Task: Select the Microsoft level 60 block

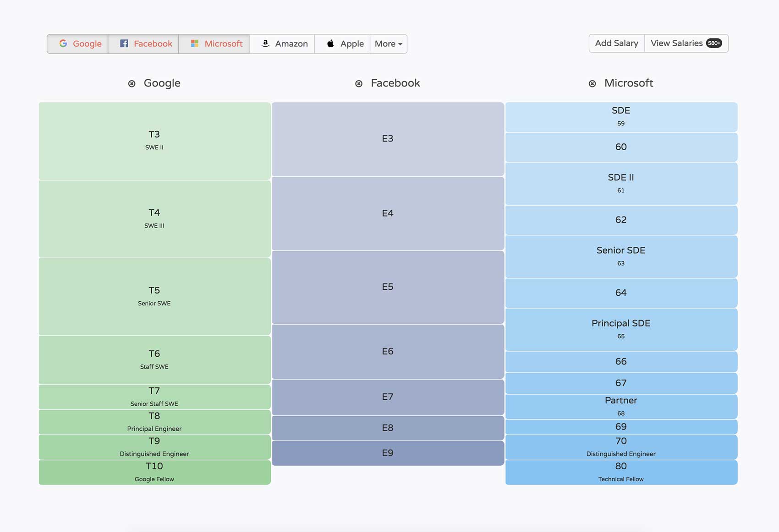Action: [621, 147]
